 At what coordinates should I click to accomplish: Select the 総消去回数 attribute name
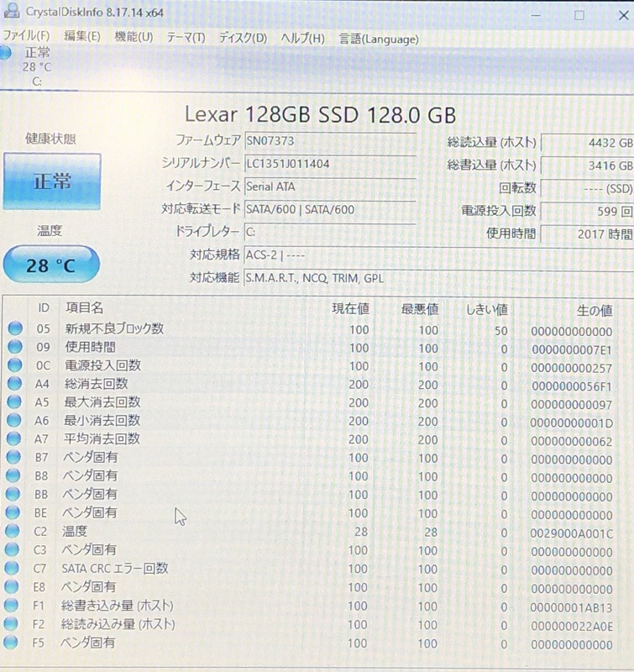(x=97, y=384)
